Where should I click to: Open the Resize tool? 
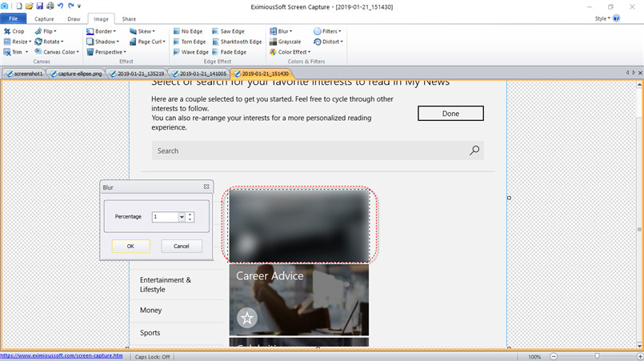(x=18, y=42)
